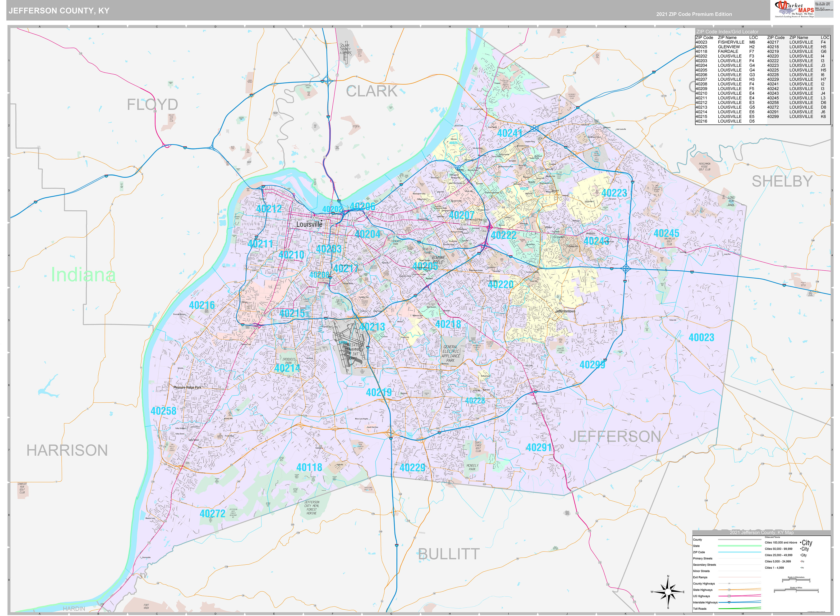Click the green State boundary line sample in legend
Image resolution: width=840 pixels, height=616 pixels.
(x=740, y=546)
